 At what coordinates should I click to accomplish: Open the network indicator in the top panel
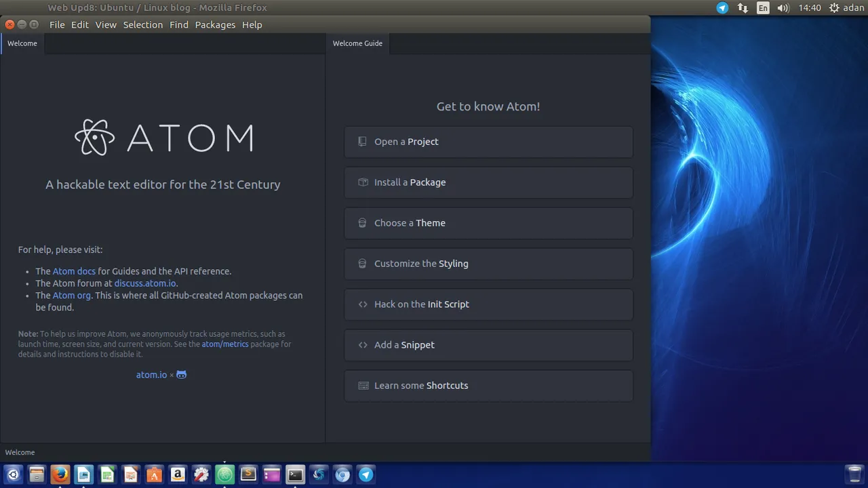pos(743,8)
